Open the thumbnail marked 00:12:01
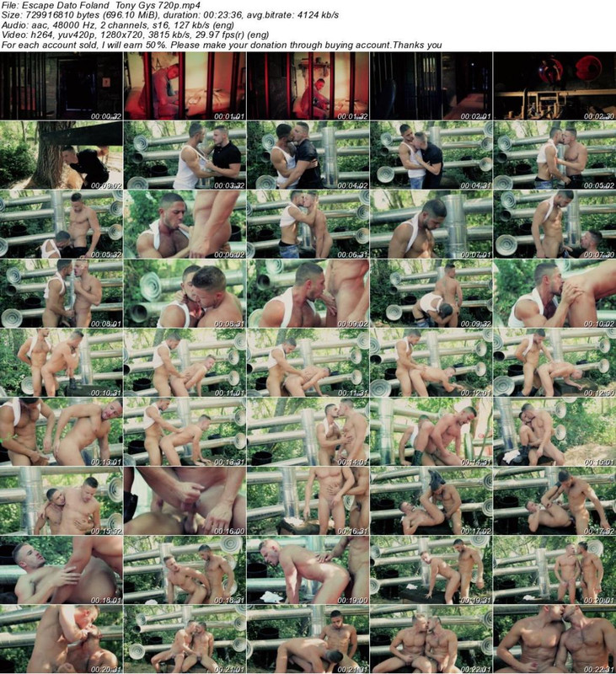The height and width of the screenshot is (674, 616). click(x=431, y=361)
